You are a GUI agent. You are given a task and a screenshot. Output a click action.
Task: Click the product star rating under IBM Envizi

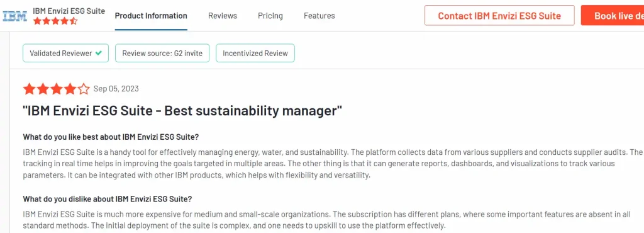coord(55,21)
